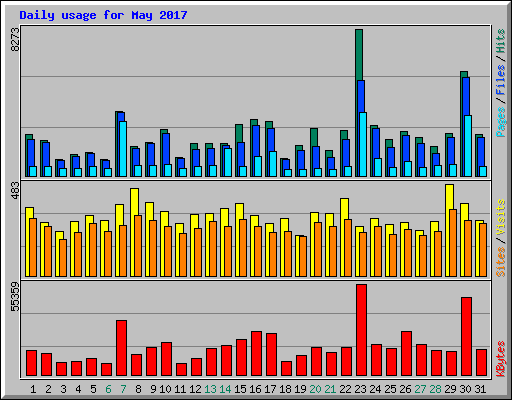
Task: Click the red KBytes bar for day 23
Action: [x=362, y=330]
